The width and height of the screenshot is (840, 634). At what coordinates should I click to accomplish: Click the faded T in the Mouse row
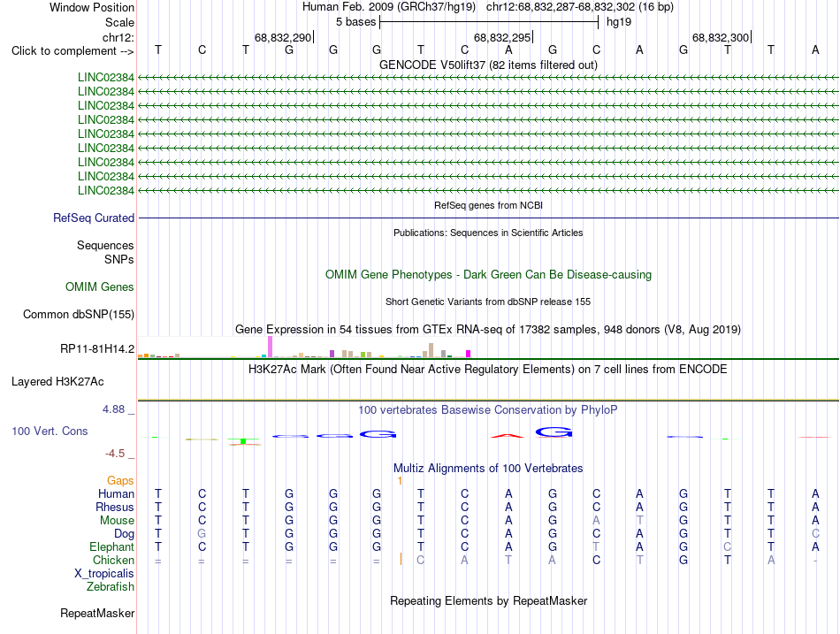639,521
